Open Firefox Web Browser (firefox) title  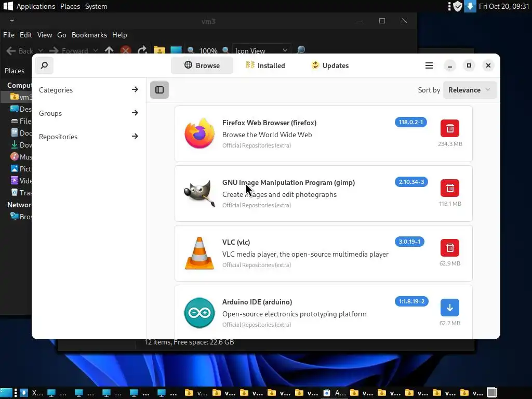[x=270, y=123]
